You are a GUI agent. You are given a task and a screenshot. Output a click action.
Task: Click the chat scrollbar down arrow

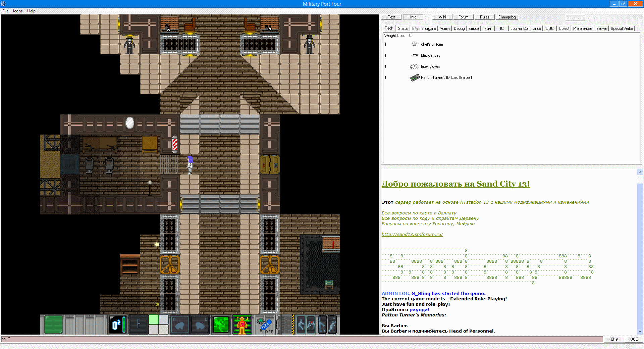pyautogui.click(x=640, y=332)
